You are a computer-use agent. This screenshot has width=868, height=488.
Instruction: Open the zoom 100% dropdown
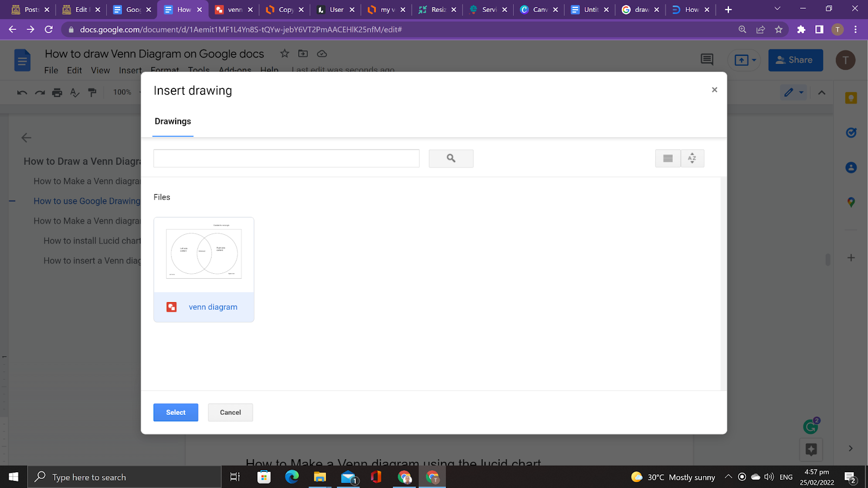click(125, 92)
